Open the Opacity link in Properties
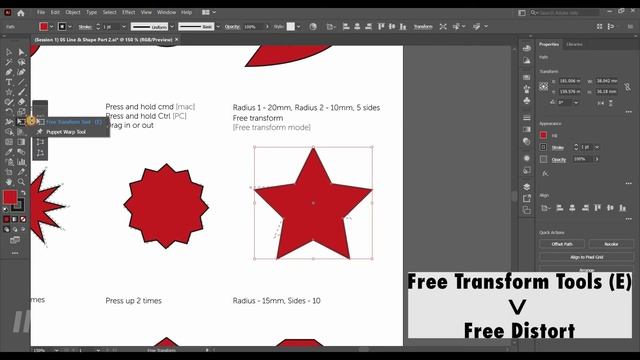The image size is (640, 360). pyautogui.click(x=559, y=160)
